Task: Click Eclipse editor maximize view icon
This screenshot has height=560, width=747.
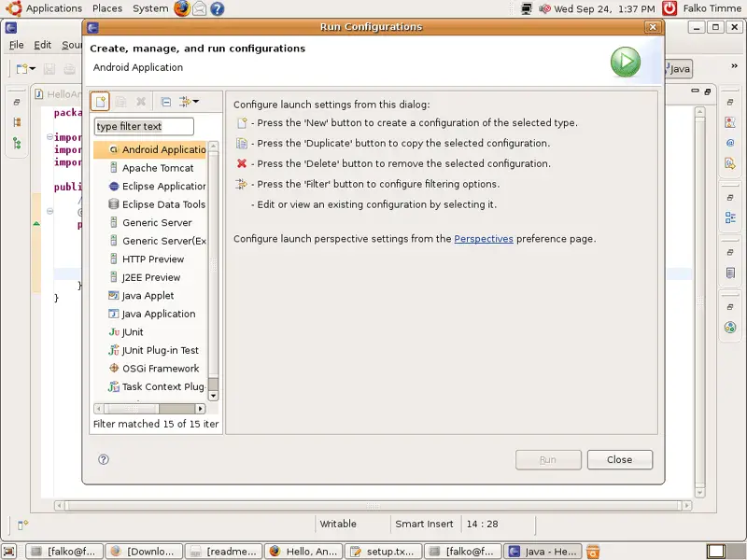Action: pos(708,91)
